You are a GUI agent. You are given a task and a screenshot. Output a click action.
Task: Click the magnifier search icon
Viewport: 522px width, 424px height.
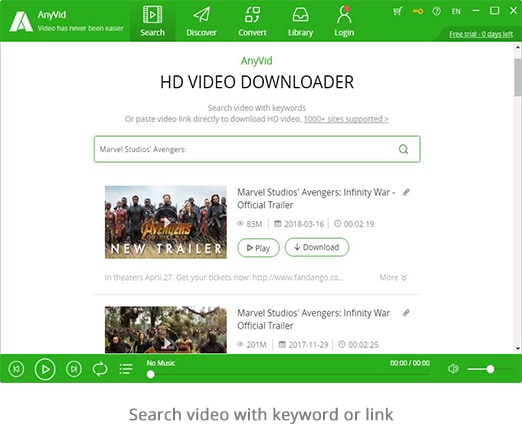point(403,149)
